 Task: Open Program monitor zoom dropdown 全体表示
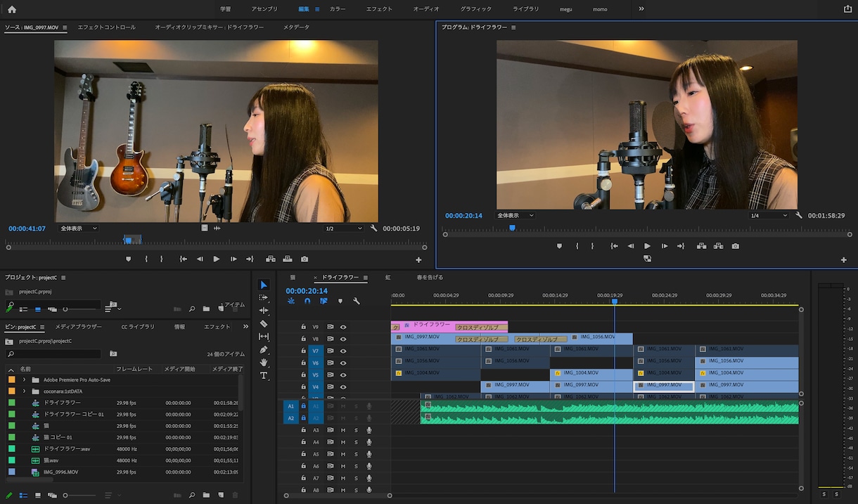pyautogui.click(x=516, y=215)
